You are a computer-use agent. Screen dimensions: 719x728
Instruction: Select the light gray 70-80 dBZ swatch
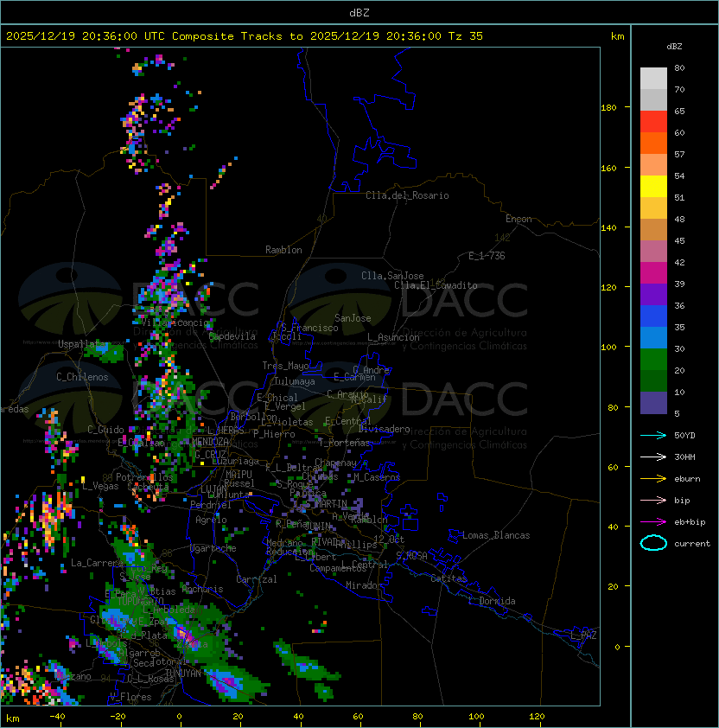point(653,78)
